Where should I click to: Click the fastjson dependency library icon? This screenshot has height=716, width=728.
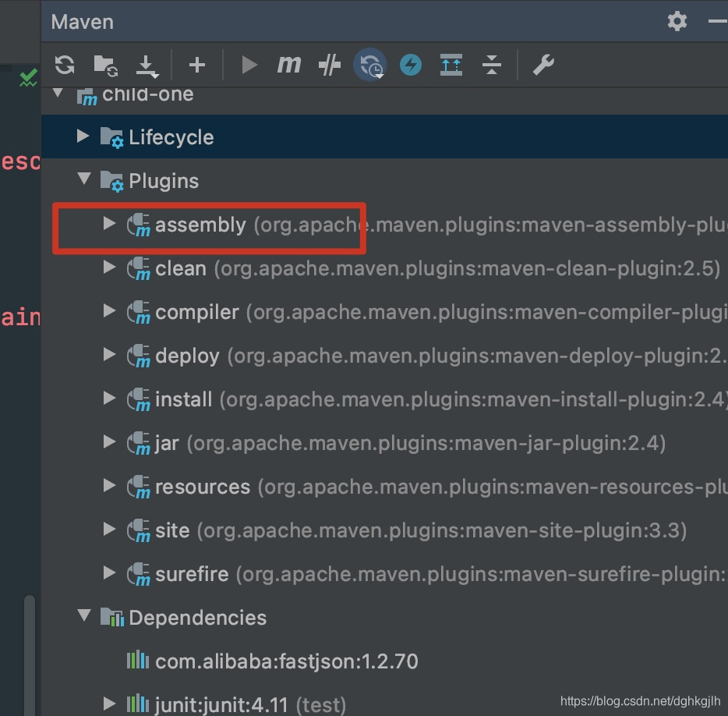(x=138, y=661)
